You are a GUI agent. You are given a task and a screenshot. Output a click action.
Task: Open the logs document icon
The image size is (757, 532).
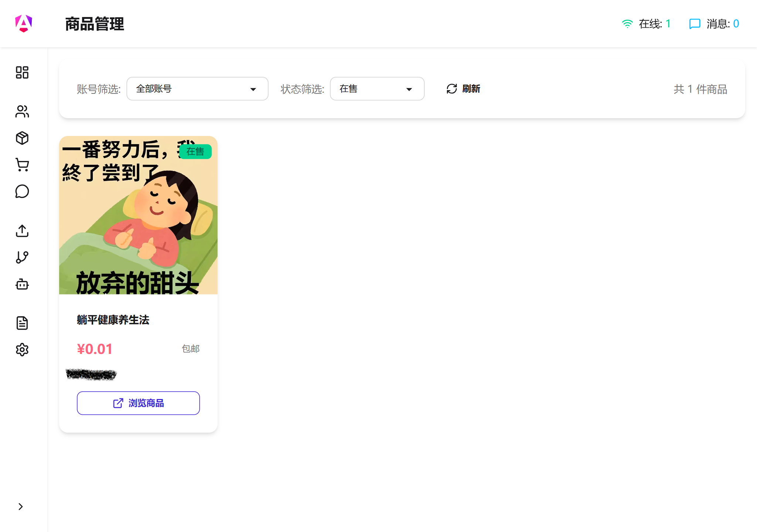tap(22, 323)
